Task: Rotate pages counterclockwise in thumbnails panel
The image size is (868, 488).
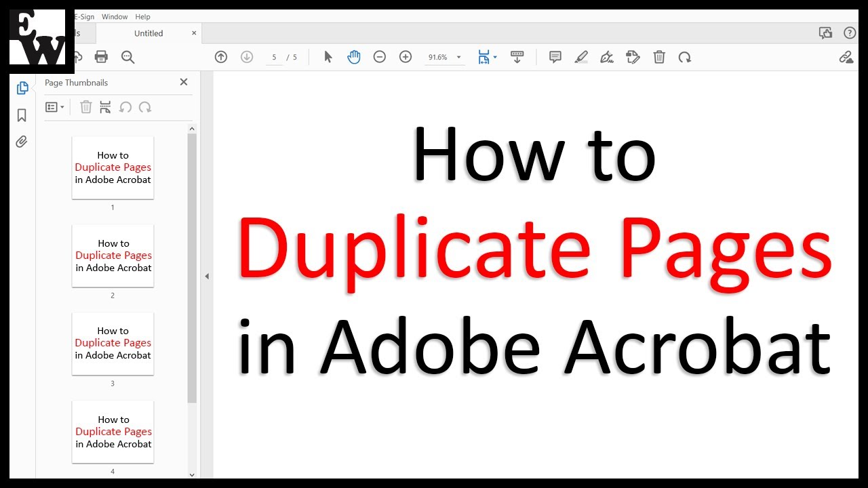Action: (x=125, y=107)
